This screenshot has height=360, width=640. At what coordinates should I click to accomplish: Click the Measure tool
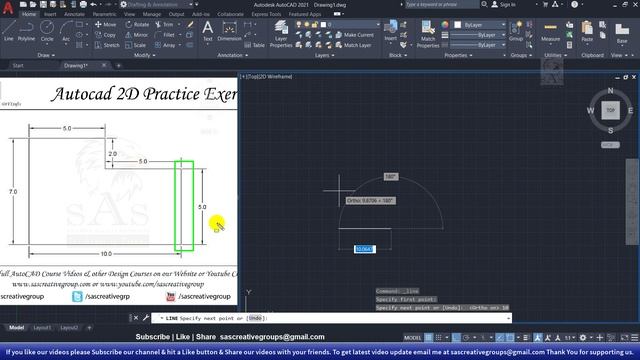click(551, 31)
